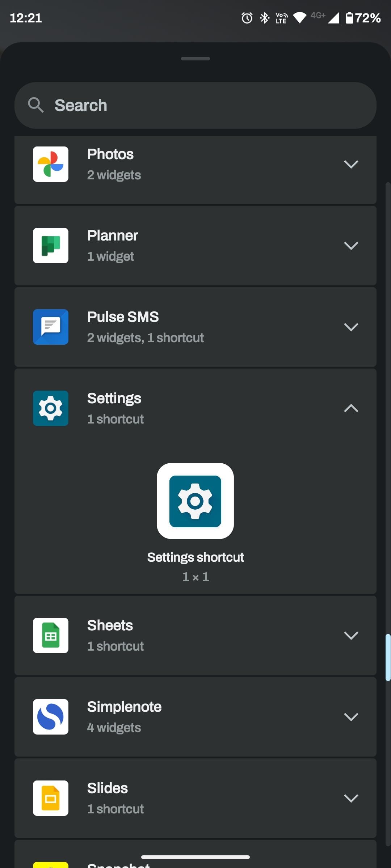Tap the Simplenote app icon
The image size is (391, 868).
[x=51, y=717]
